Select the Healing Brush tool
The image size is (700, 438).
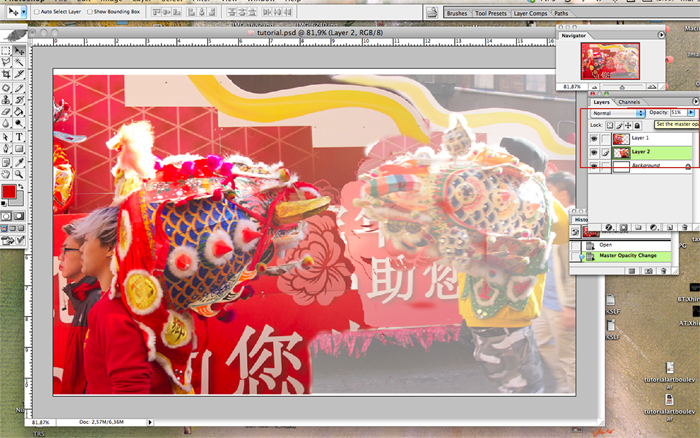coord(6,88)
